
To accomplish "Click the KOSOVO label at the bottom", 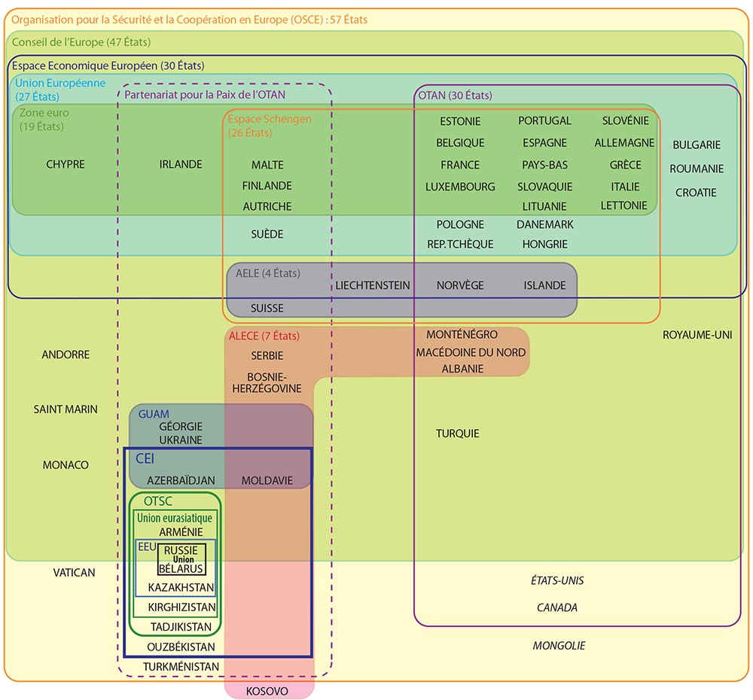I will (x=267, y=691).
